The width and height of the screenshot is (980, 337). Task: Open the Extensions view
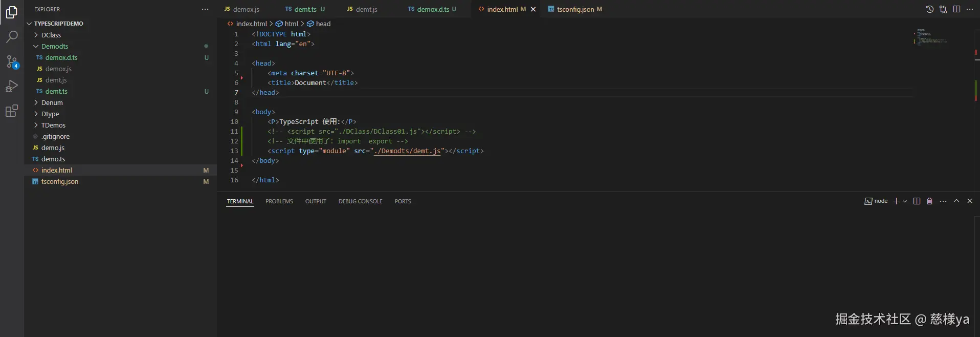click(11, 111)
